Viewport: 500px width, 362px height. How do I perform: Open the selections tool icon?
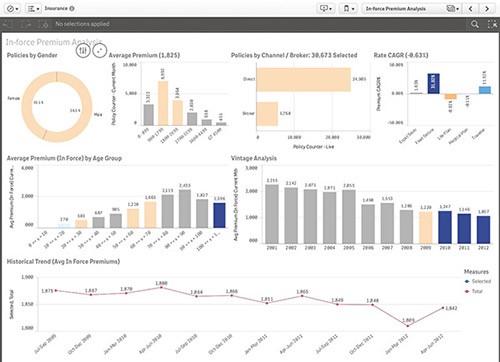492,24
